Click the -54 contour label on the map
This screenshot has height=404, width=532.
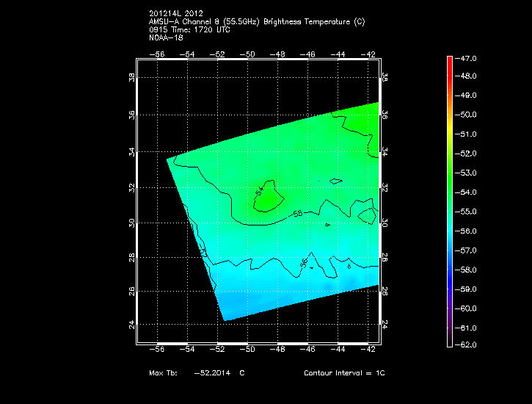click(259, 191)
